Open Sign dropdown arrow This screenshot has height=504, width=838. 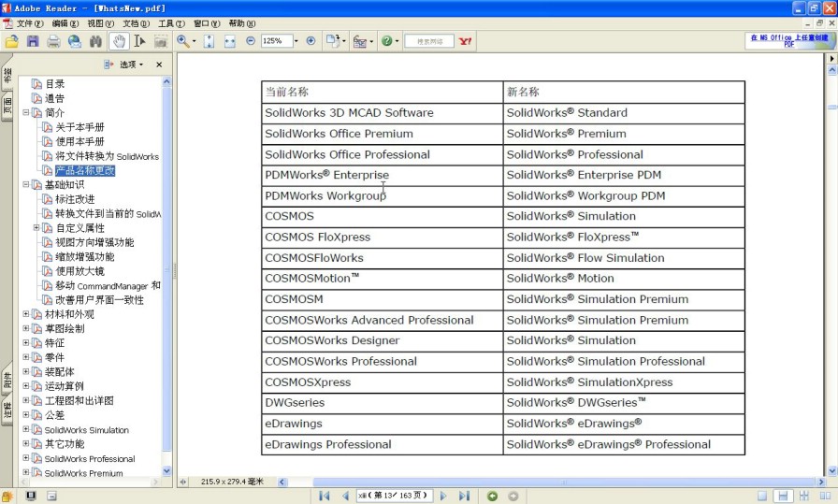coord(371,41)
